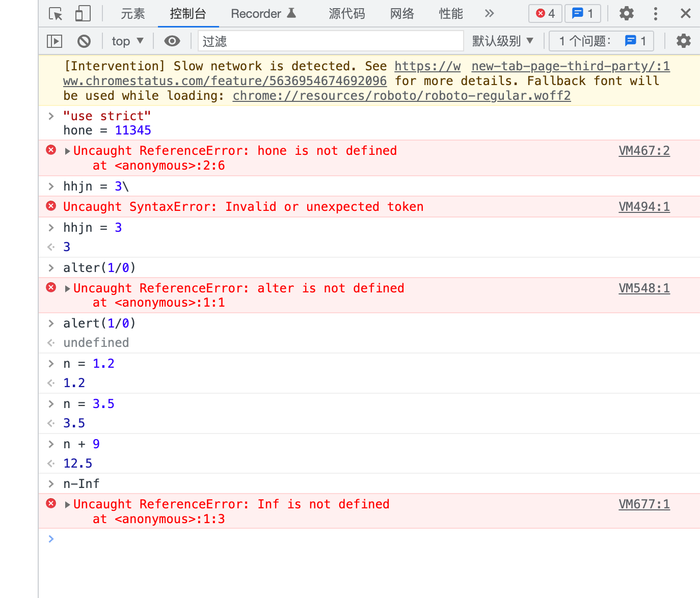The height and width of the screenshot is (598, 700).
Task: Show more tabs with the double chevron
Action: point(490,14)
